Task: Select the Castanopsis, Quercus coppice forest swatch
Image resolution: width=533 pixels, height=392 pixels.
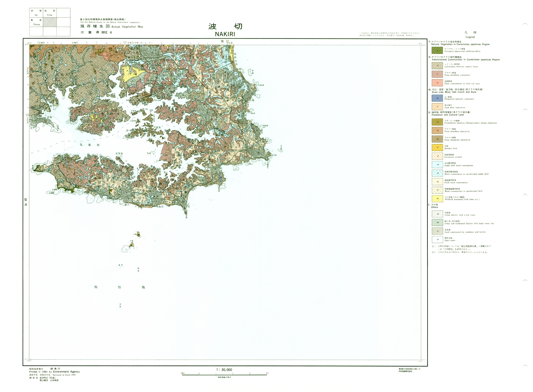Action: pyautogui.click(x=437, y=66)
